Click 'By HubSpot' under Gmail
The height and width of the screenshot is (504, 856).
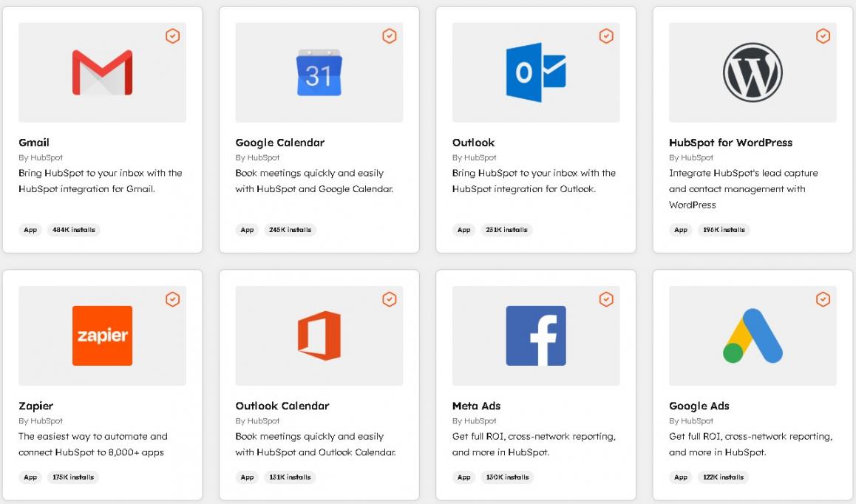coord(41,158)
